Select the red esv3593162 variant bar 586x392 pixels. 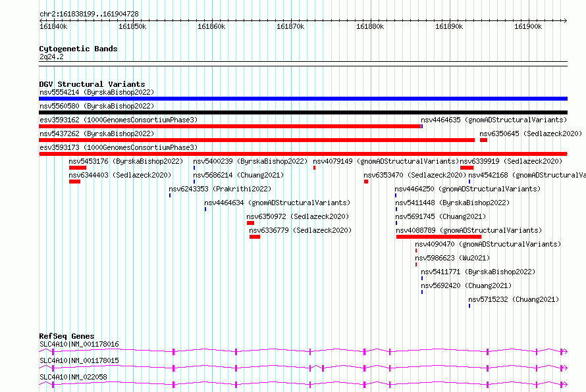(230, 126)
